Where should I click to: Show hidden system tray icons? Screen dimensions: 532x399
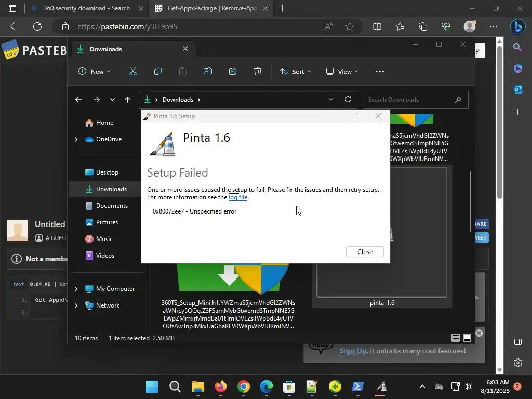click(x=422, y=387)
